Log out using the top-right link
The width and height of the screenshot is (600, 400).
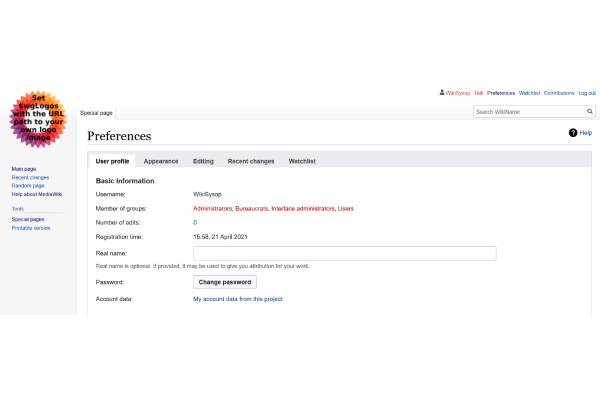(587, 92)
